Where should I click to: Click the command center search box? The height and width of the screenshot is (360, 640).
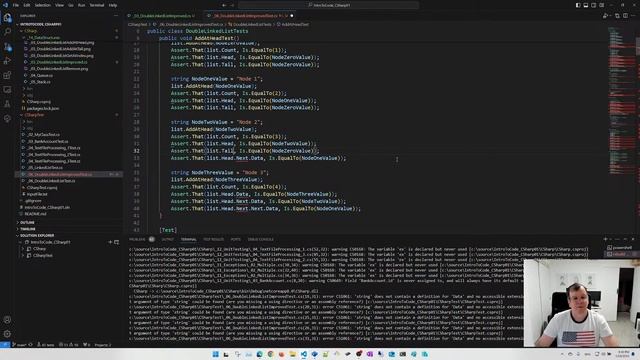coord(329,5)
